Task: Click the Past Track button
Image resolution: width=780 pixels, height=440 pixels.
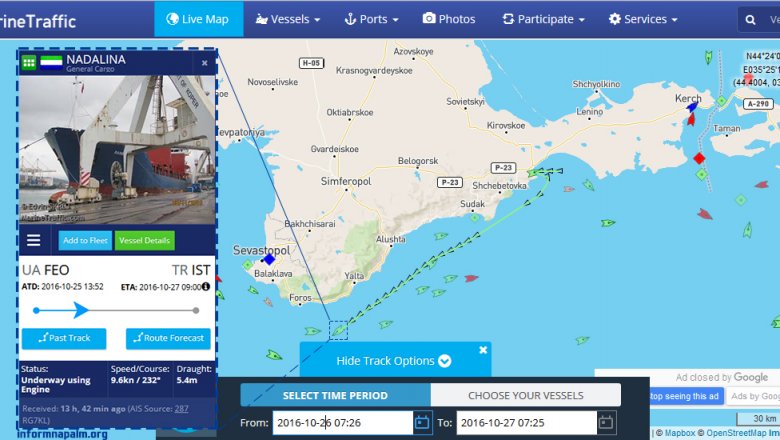Action: pos(64,338)
